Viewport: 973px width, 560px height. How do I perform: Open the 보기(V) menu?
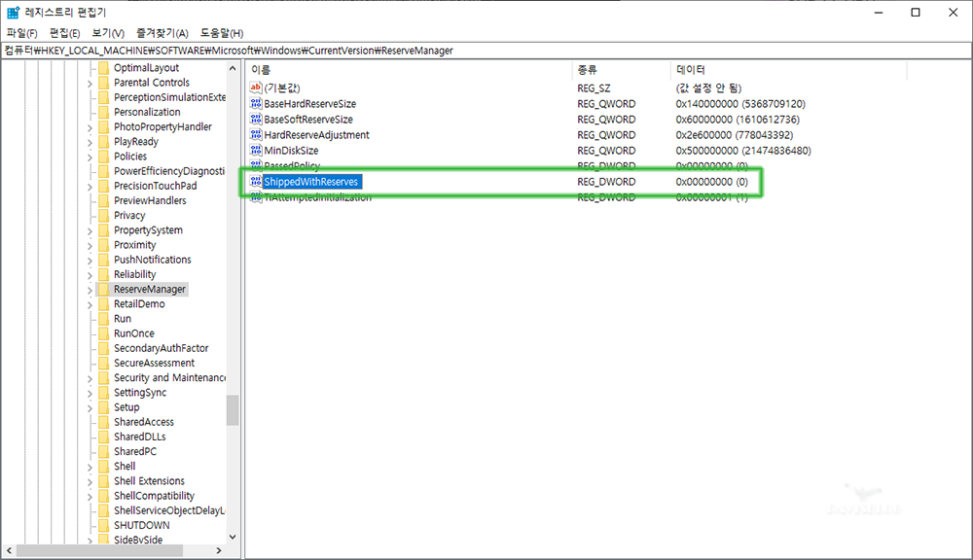[x=108, y=33]
